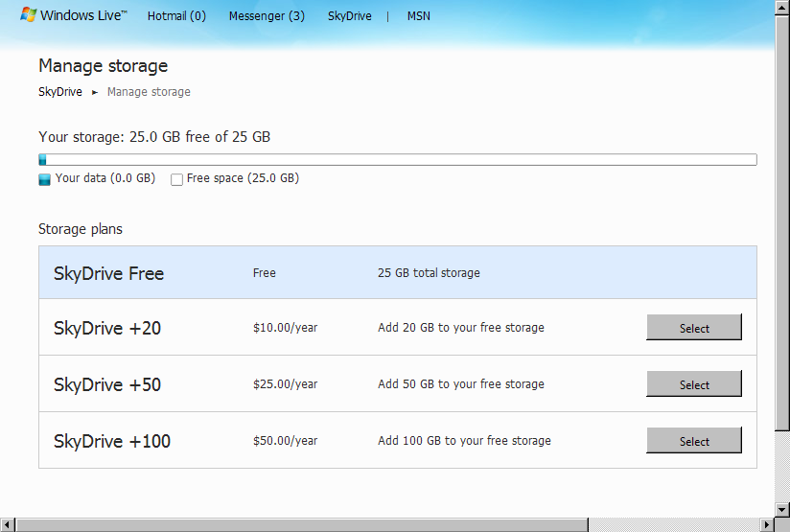Click the white Free space legend box
Image resolution: width=790 pixels, height=532 pixels.
[x=176, y=179]
